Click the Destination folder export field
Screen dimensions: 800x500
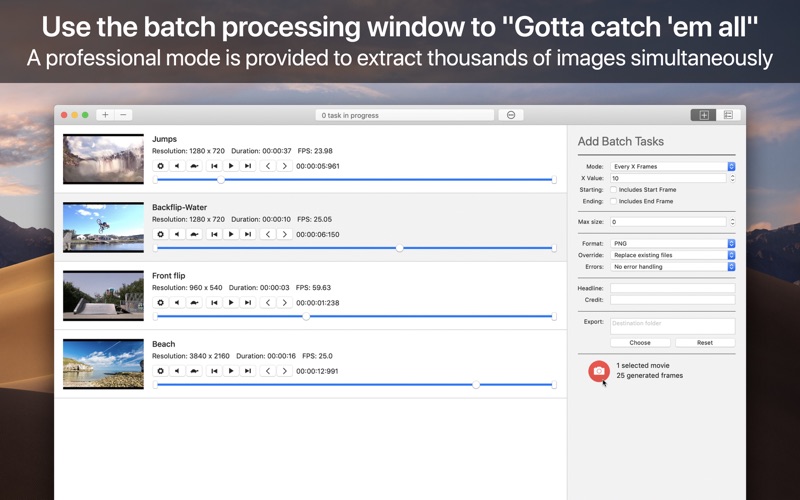[x=672, y=326]
